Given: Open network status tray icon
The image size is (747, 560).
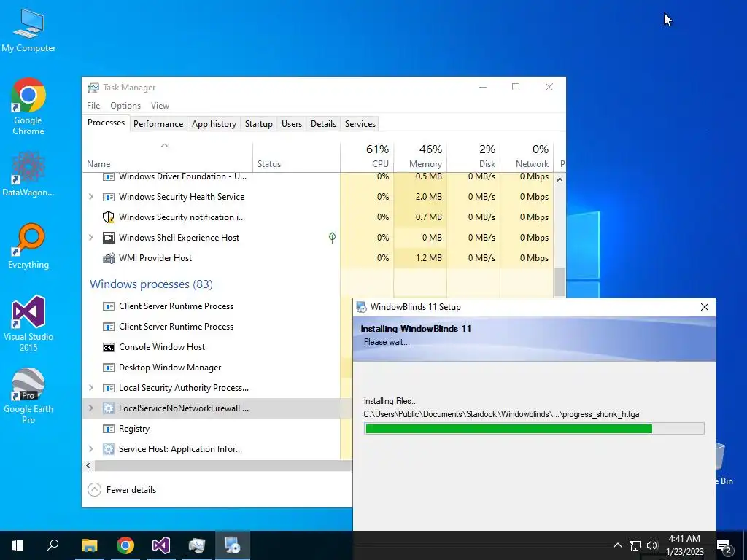Looking at the screenshot, I should [x=635, y=545].
